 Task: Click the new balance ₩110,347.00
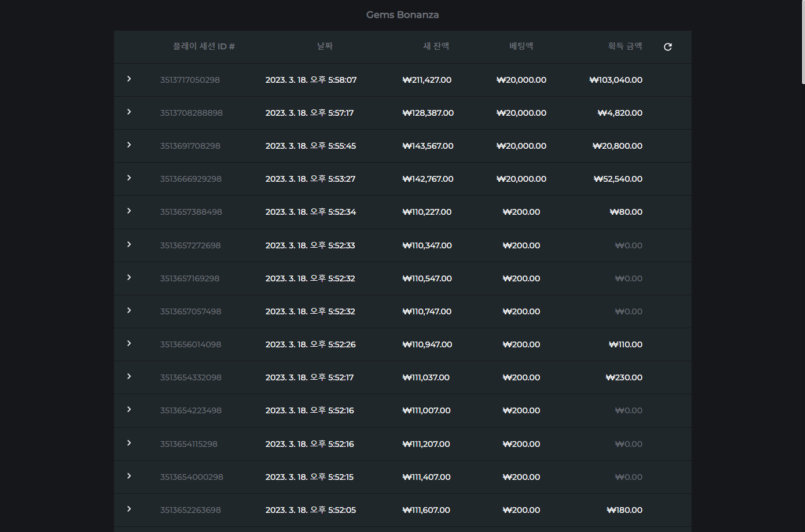(427, 245)
